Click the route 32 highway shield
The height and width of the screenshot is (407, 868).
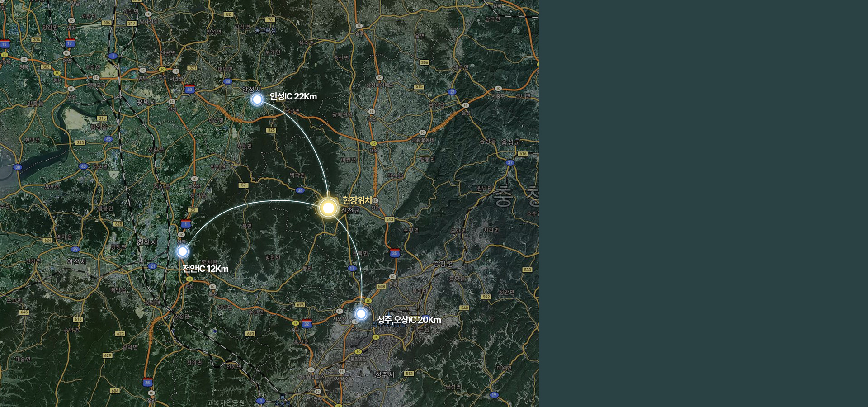tap(307, 323)
